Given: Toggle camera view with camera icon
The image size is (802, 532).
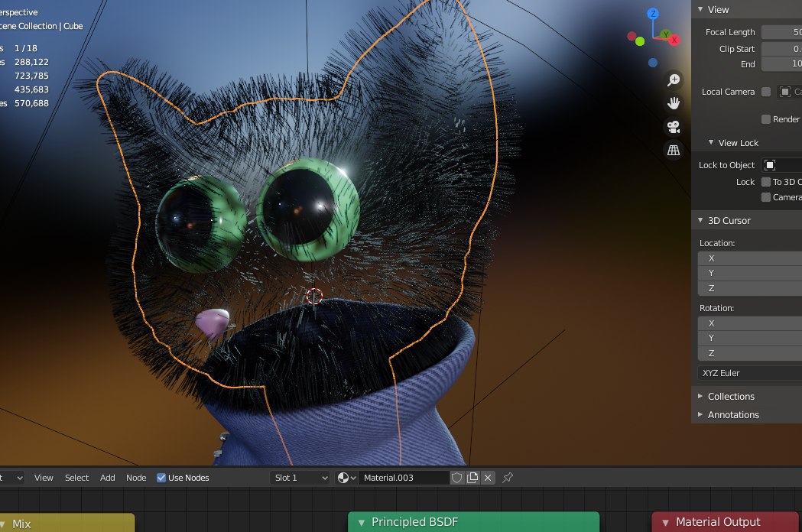Looking at the screenshot, I should pos(674,127).
